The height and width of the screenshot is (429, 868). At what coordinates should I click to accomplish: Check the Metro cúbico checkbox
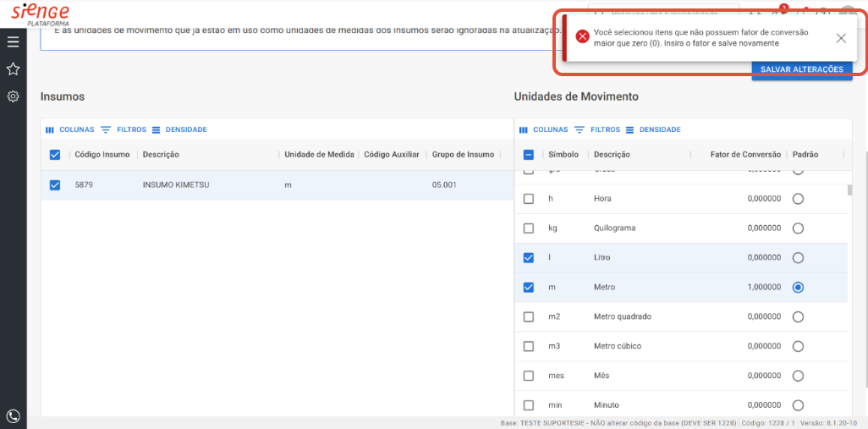tap(529, 346)
